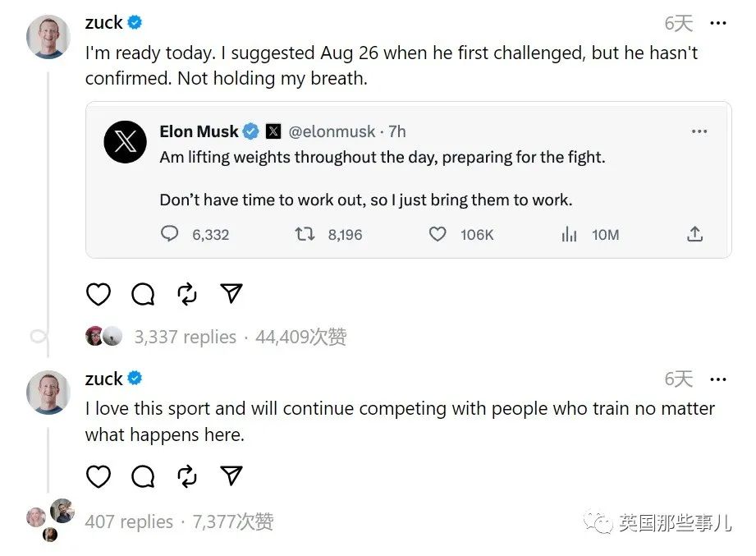Like the 'I love this sport' post

(99, 476)
